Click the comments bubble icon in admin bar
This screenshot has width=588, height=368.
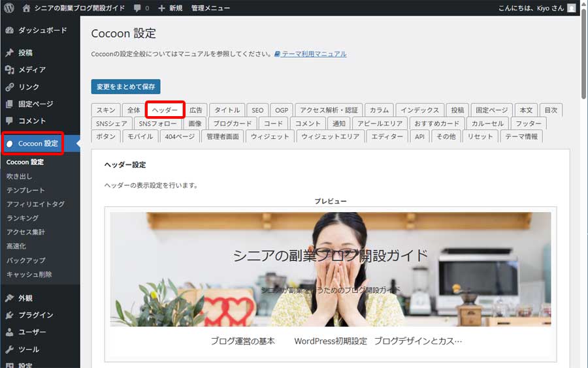click(137, 8)
